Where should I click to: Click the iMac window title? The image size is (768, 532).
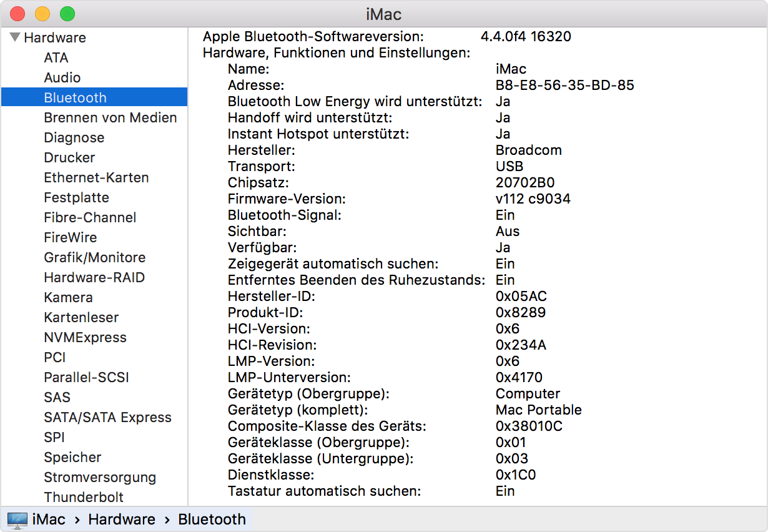(384, 14)
